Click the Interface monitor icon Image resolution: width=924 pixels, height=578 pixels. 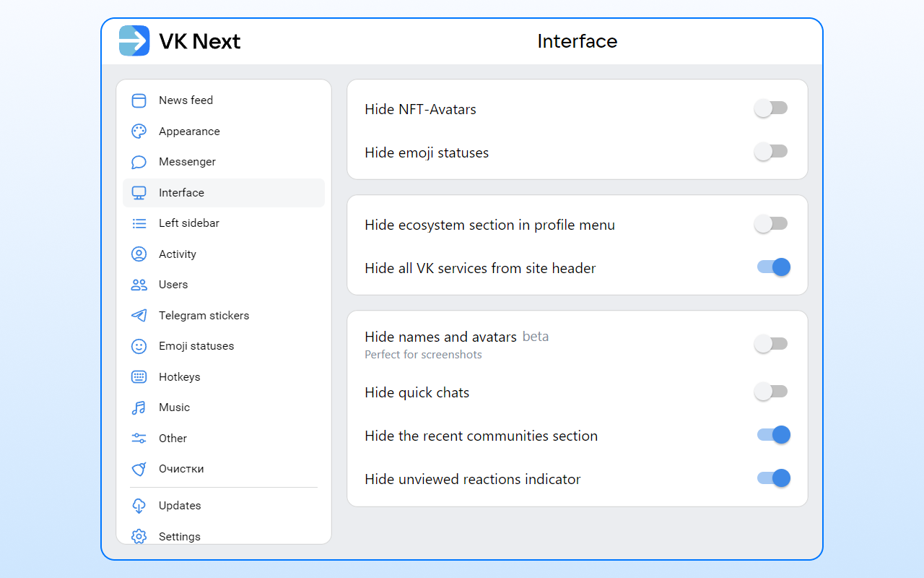coord(139,192)
